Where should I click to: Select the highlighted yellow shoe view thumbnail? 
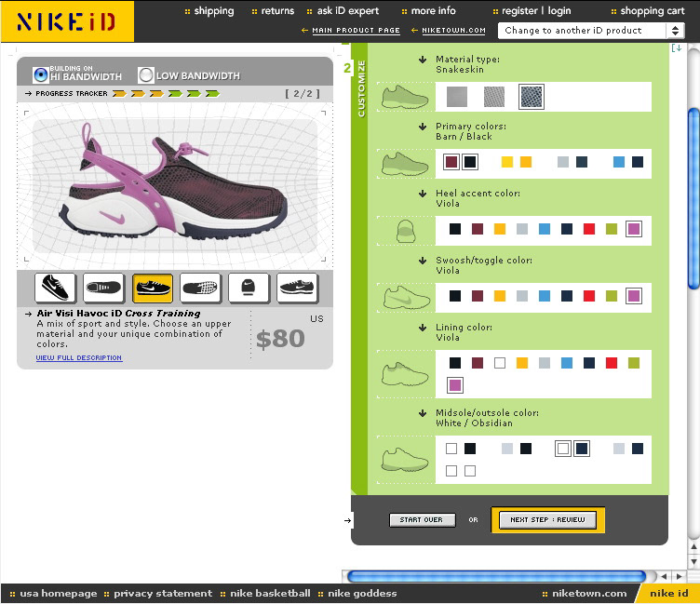click(153, 288)
